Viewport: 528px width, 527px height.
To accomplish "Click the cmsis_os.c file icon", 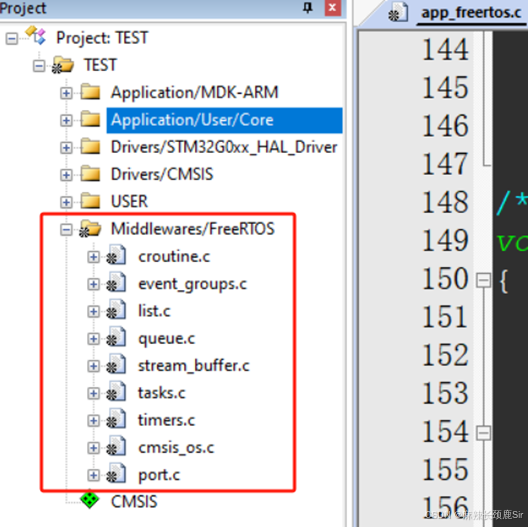I will coord(117,447).
